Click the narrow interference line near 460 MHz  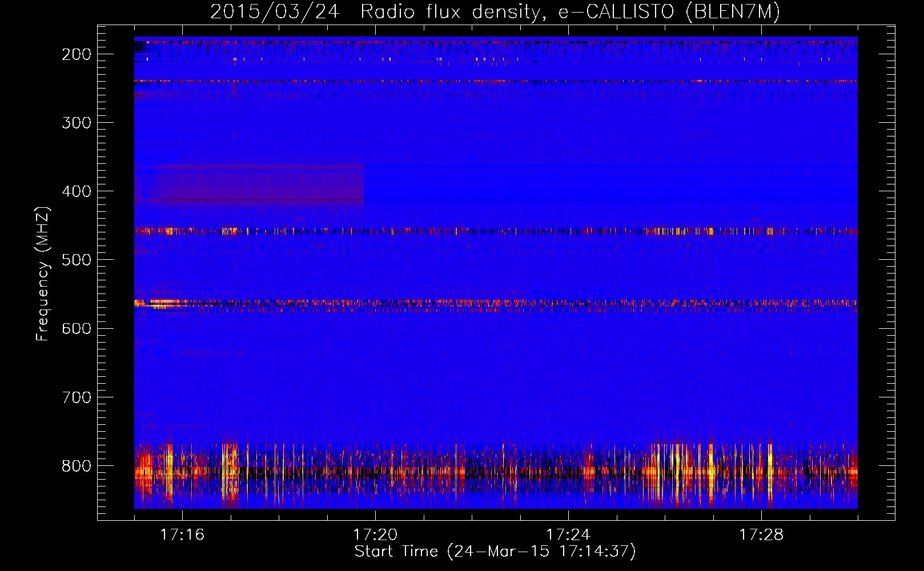click(496, 231)
